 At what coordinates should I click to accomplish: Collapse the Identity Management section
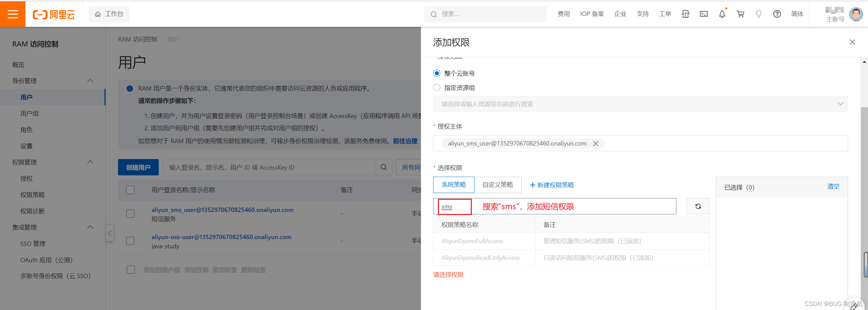(90, 81)
